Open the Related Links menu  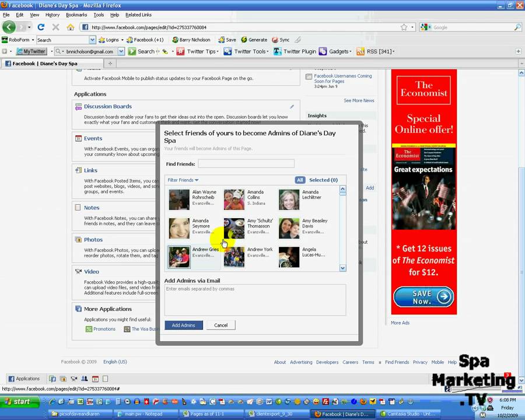tap(138, 15)
